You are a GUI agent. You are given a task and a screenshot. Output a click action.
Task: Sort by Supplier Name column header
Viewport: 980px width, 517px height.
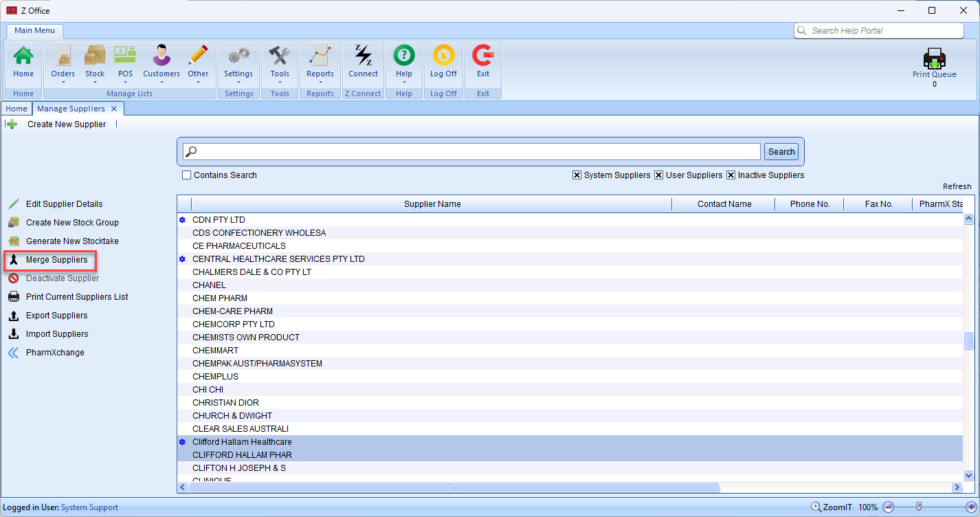(x=432, y=204)
